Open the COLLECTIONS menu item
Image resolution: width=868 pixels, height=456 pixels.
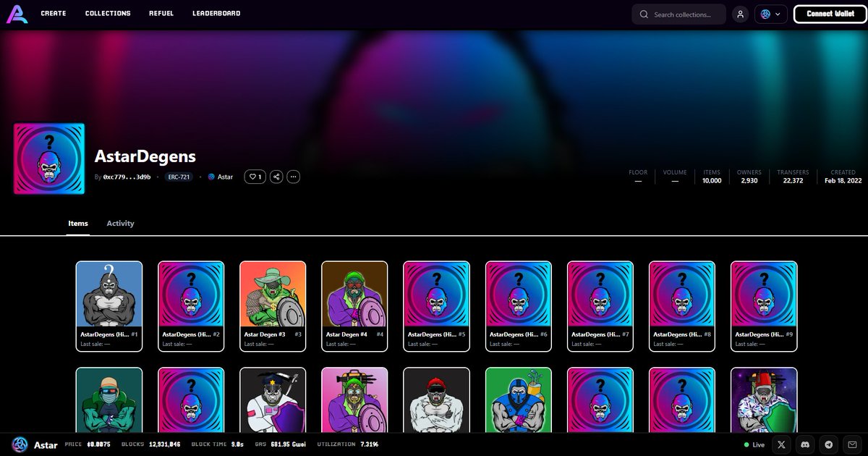[108, 14]
